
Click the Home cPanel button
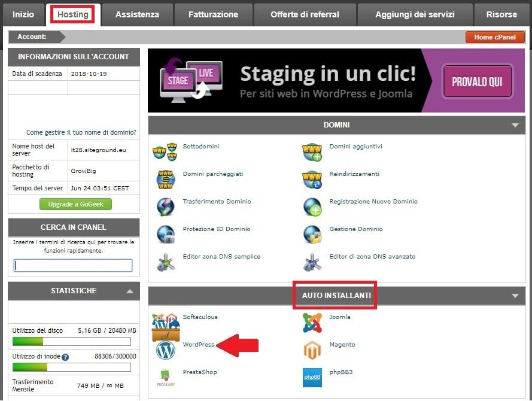tap(495, 37)
